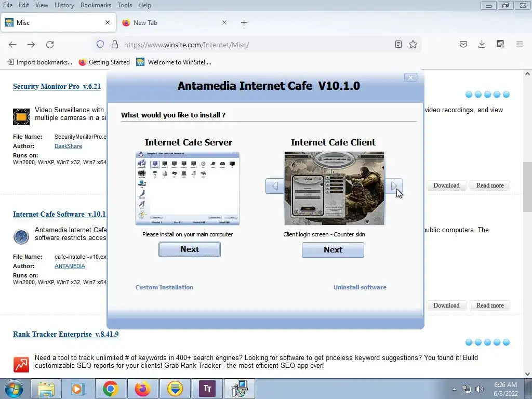
Task: Click Download for Security Monitor Pro
Action: 446,185
